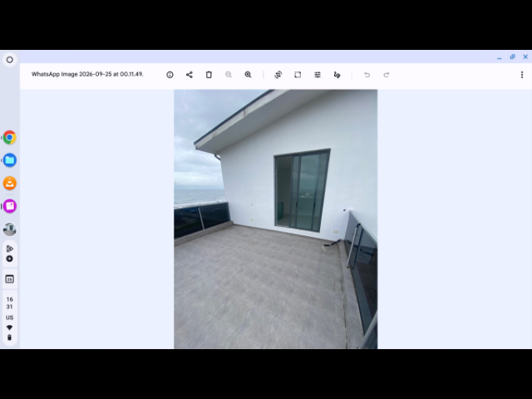Restore down the Gallery window

click(x=512, y=57)
